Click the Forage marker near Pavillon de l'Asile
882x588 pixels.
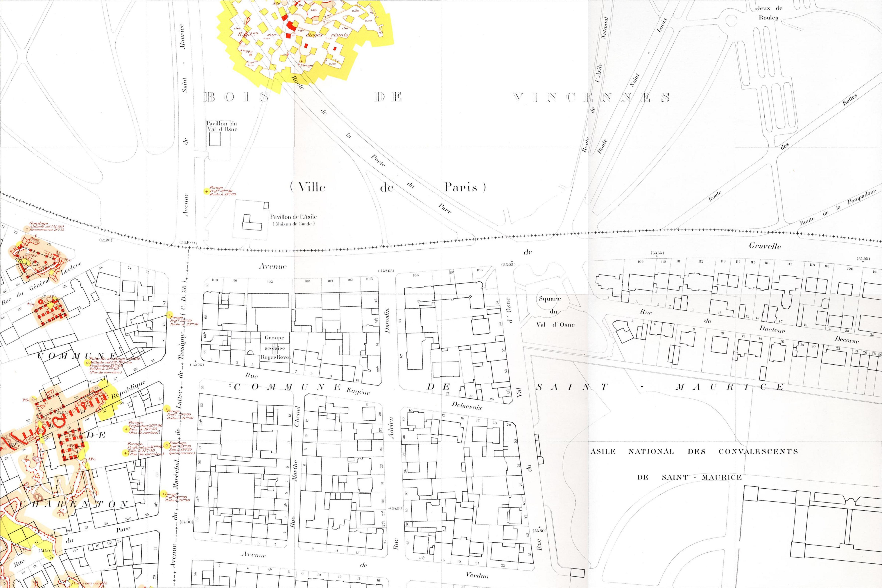click(x=206, y=192)
